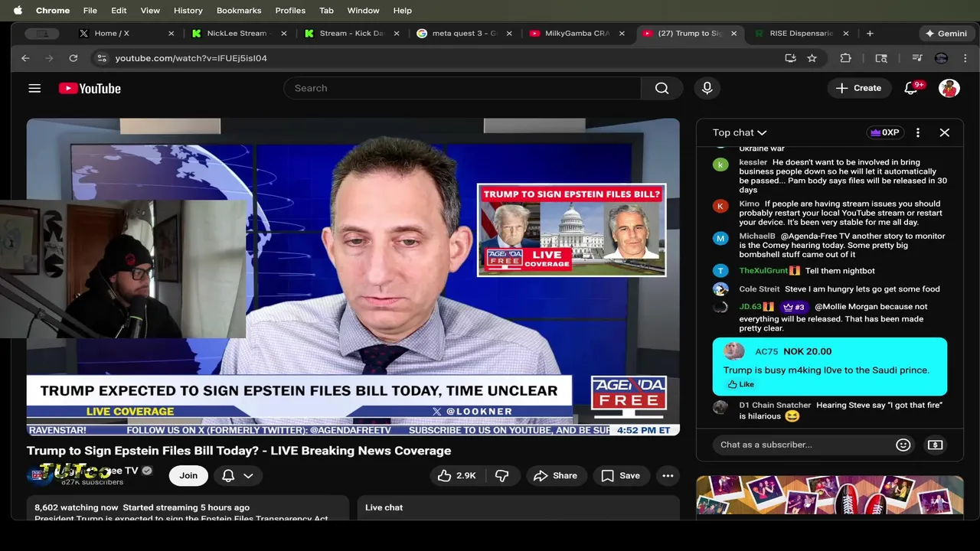Open the Bookmarks menu
Screen dimensions: 980x551
pos(239,11)
